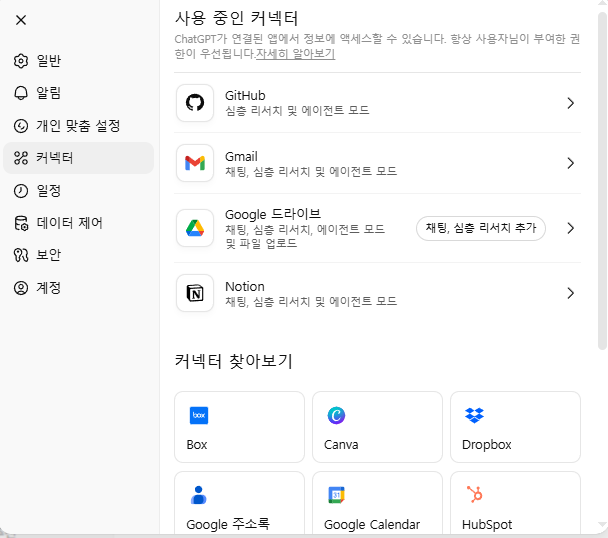Click the clock icon beside 일정
This screenshot has width=608, height=538.
coord(21,191)
